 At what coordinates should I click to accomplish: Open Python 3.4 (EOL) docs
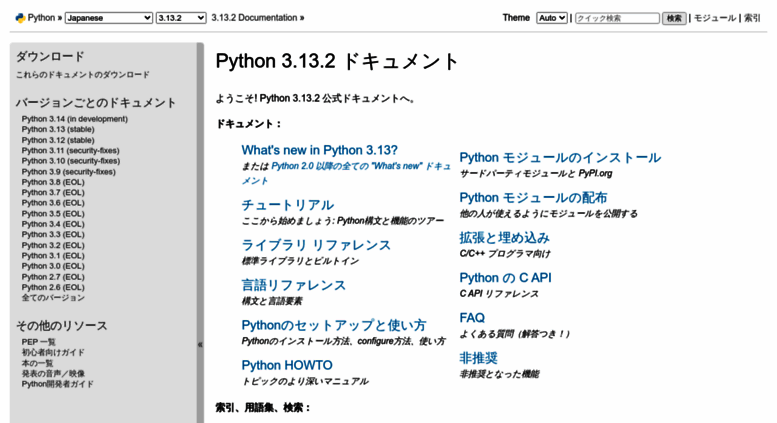pyautogui.click(x=53, y=224)
